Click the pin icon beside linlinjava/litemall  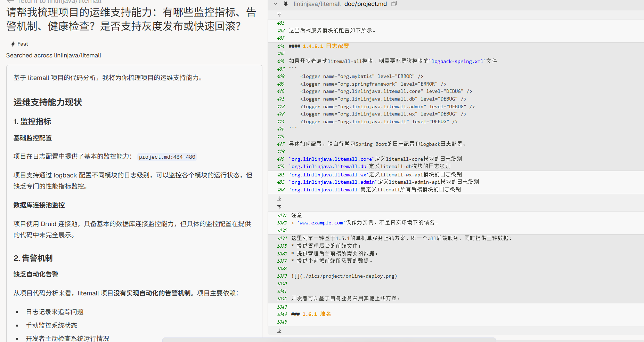[286, 4]
